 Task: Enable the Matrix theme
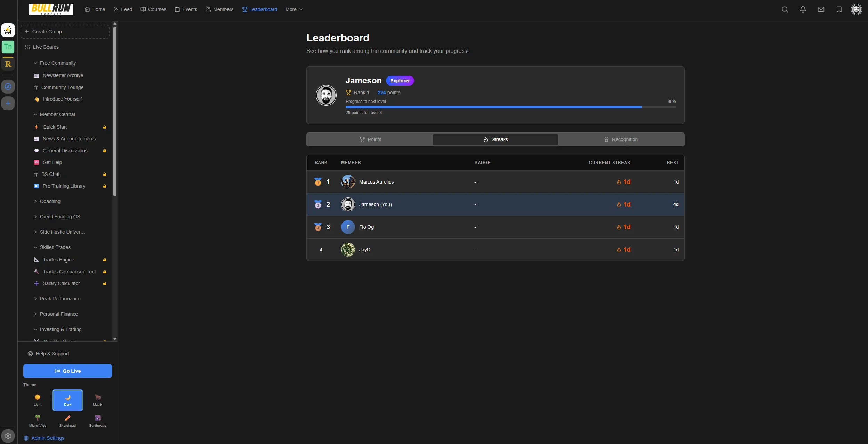pos(97,400)
